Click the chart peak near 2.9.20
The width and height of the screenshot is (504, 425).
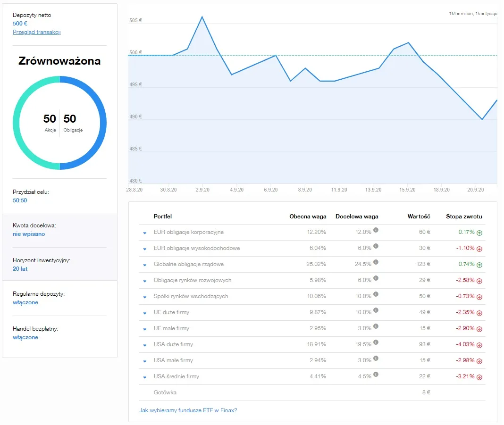point(202,17)
